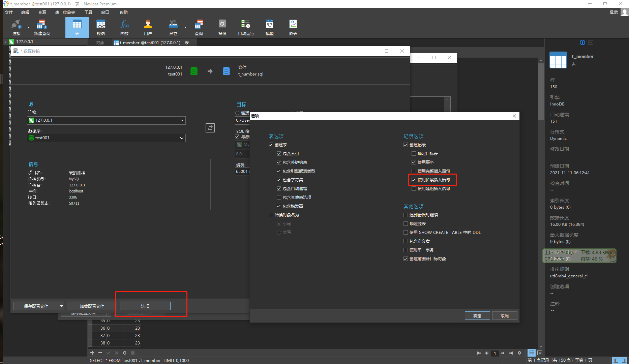This screenshot has height=364, width=629.
Task: Open the 数据库 test001 dropdown
Action: 106,138
